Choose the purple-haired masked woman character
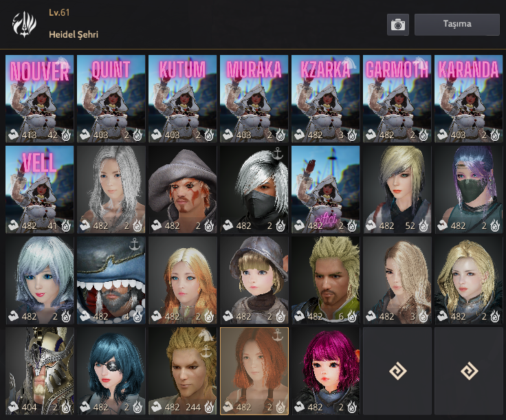 coord(469,189)
